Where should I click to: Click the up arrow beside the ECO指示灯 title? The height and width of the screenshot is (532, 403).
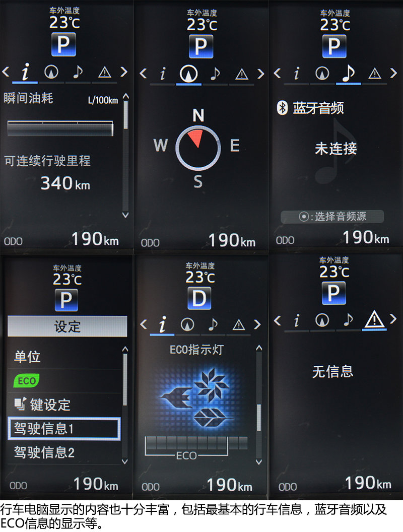[259, 348]
